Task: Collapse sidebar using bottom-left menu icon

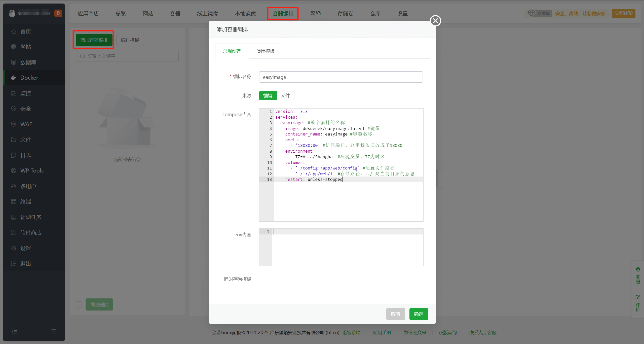Action: coord(14,331)
